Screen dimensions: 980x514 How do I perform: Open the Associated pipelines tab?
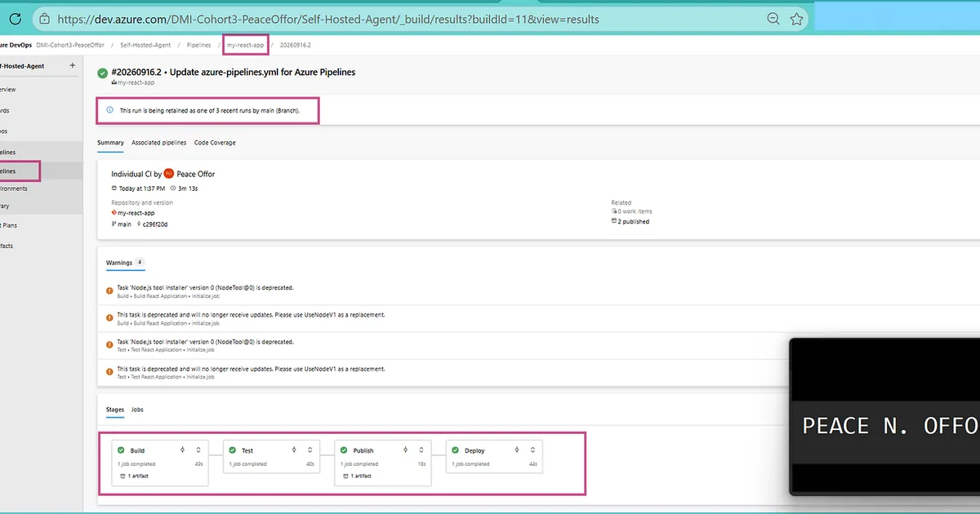coord(159,143)
